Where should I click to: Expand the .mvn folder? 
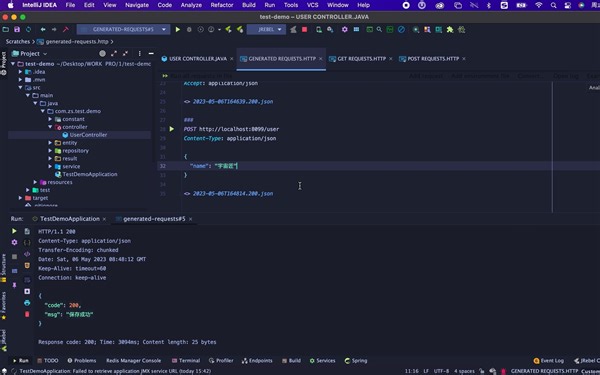click(x=20, y=80)
